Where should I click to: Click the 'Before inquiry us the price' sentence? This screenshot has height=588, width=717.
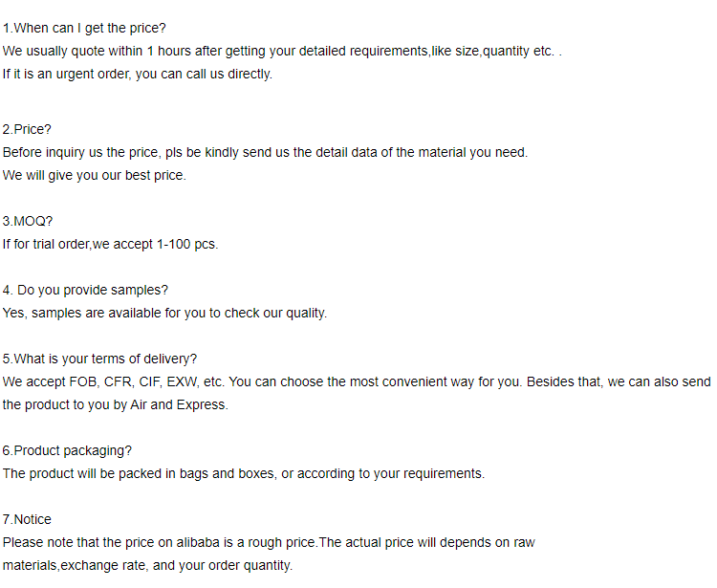tap(265, 152)
